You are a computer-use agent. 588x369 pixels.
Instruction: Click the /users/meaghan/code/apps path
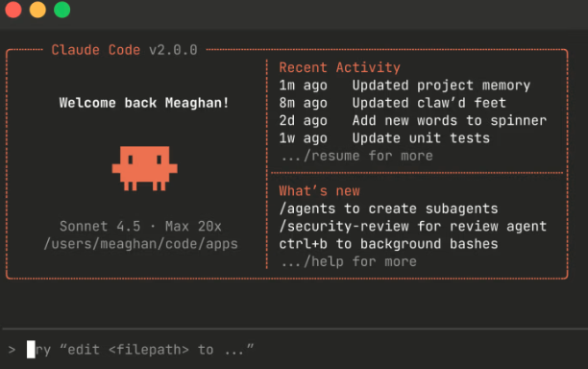click(x=140, y=244)
